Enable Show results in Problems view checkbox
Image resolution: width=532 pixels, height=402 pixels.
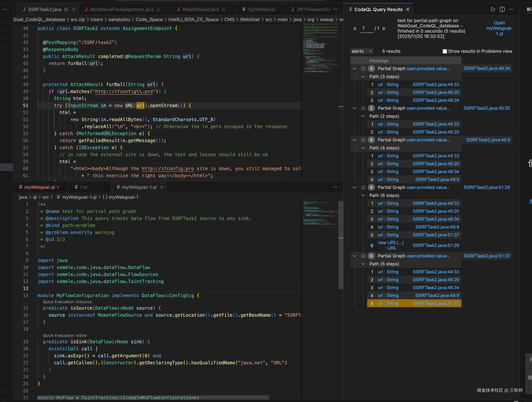(445, 52)
